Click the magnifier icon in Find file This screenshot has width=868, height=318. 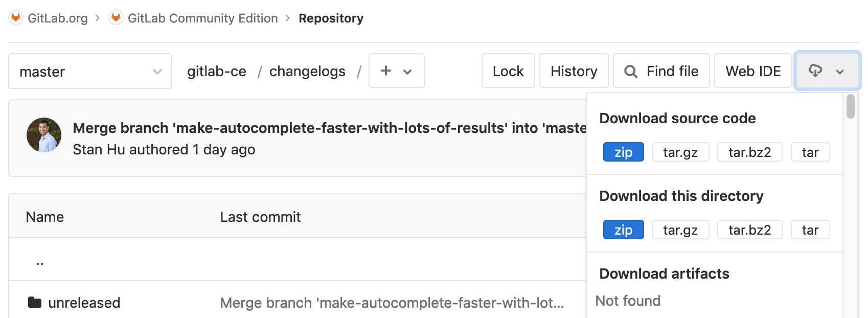click(x=631, y=71)
